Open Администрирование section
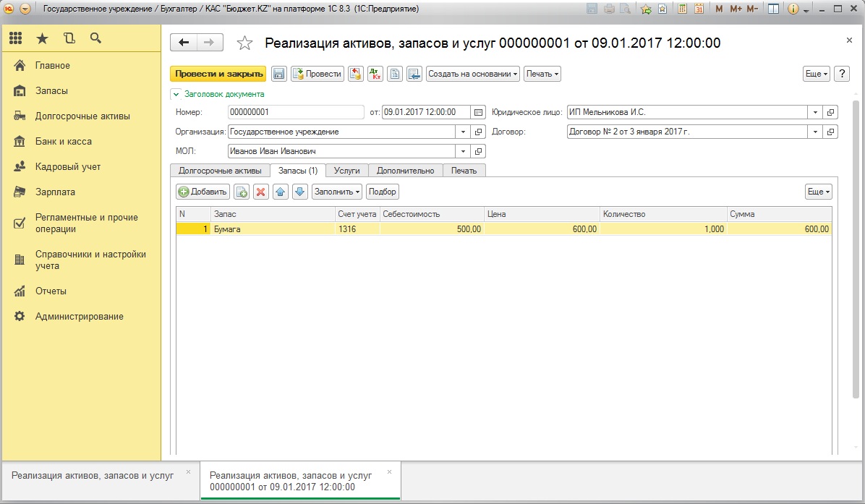Image resolution: width=865 pixels, height=504 pixels. 81,317
